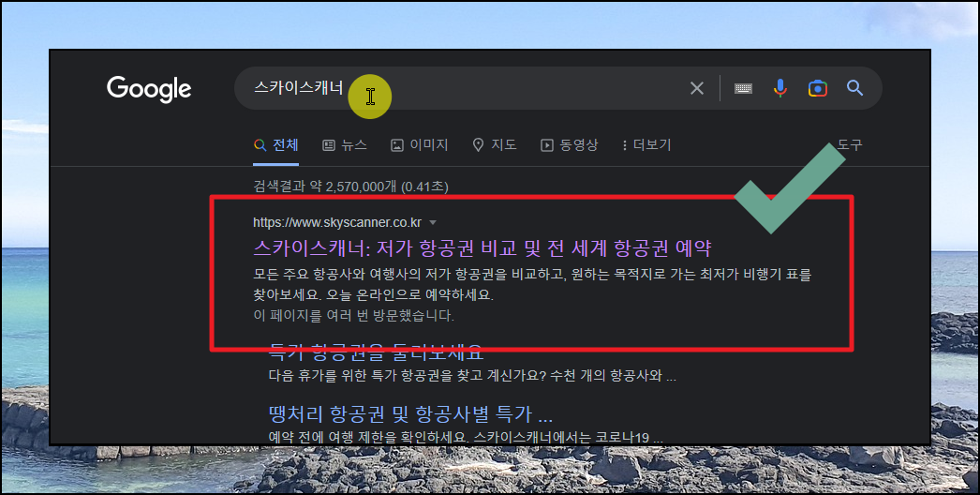Click the result count text 검색결과 약 2,570,000개
Image resolution: width=980 pixels, height=495 pixels.
(350, 187)
